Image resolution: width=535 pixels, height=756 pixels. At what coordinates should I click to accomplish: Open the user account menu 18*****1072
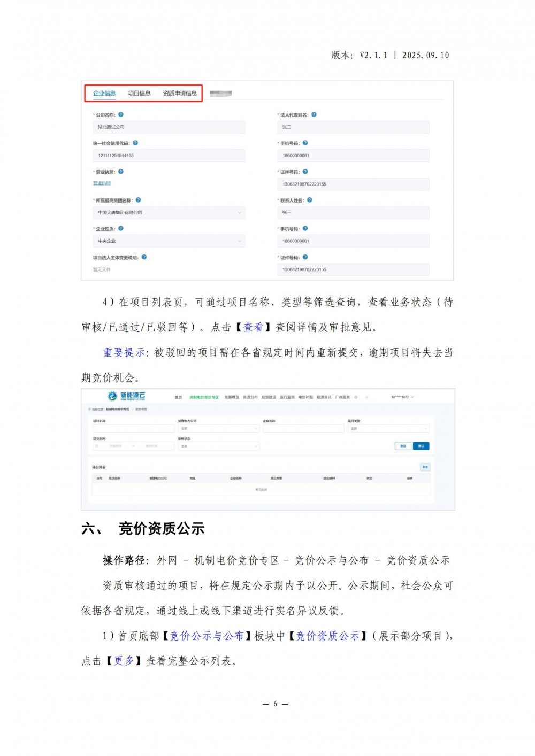click(x=402, y=397)
